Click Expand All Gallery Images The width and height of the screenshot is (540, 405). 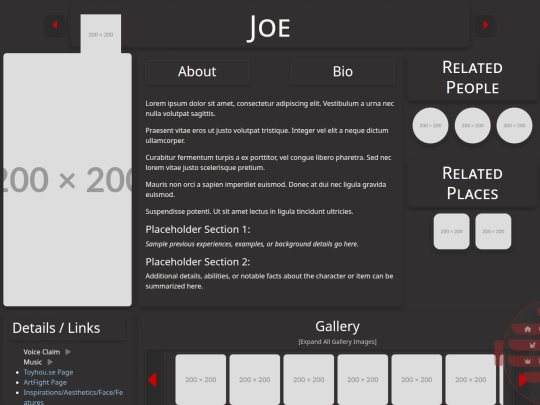338,342
